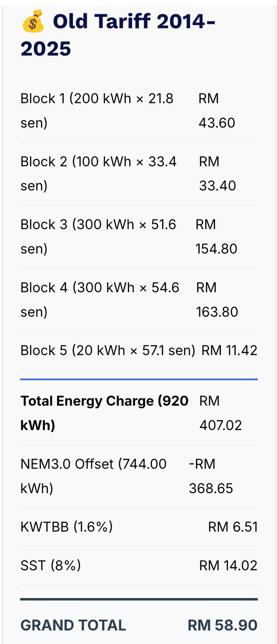Click the RM 58.90 grand total amount
Image resolution: width=277 pixels, height=644 pixels.
(222, 625)
